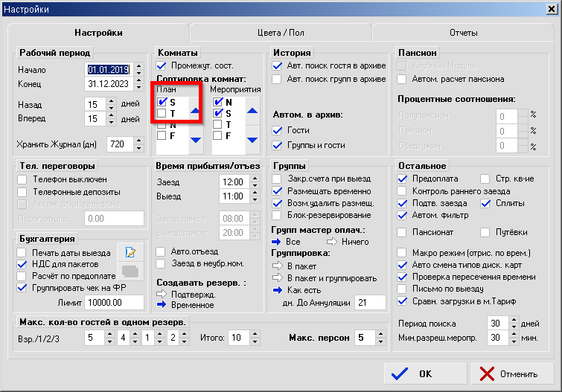
Task: Click blue up arrow for Мероприятия list
Action: coord(252,112)
